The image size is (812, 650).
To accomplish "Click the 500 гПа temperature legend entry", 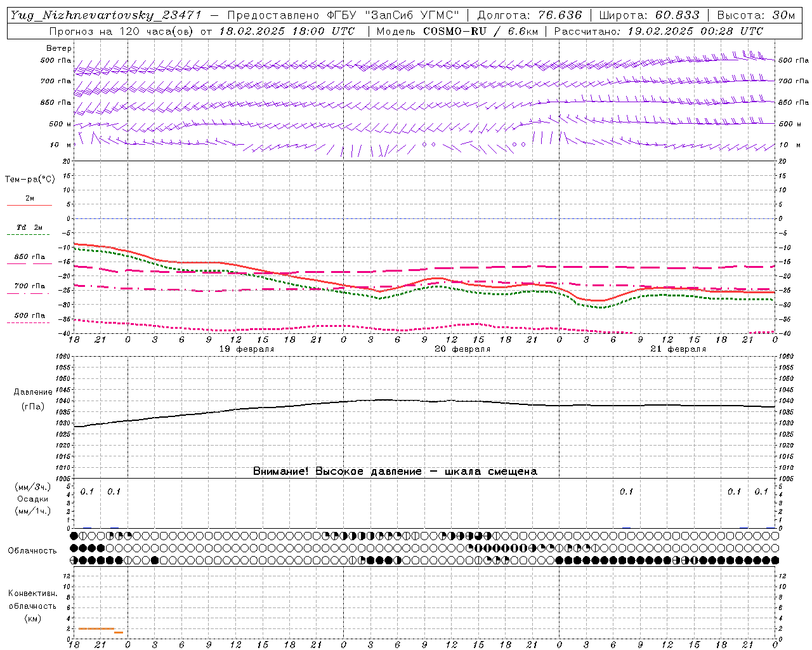I will coord(29,315).
